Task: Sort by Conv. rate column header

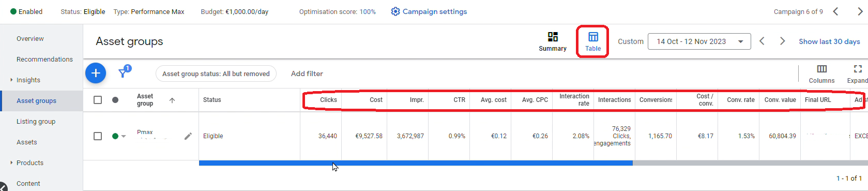Action: (741, 100)
